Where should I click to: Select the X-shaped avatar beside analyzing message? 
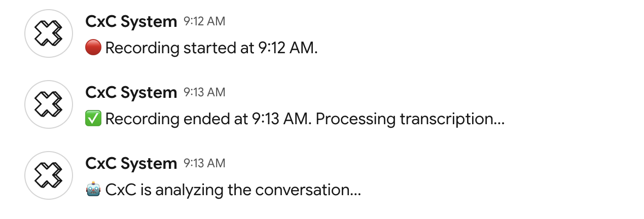point(48,175)
